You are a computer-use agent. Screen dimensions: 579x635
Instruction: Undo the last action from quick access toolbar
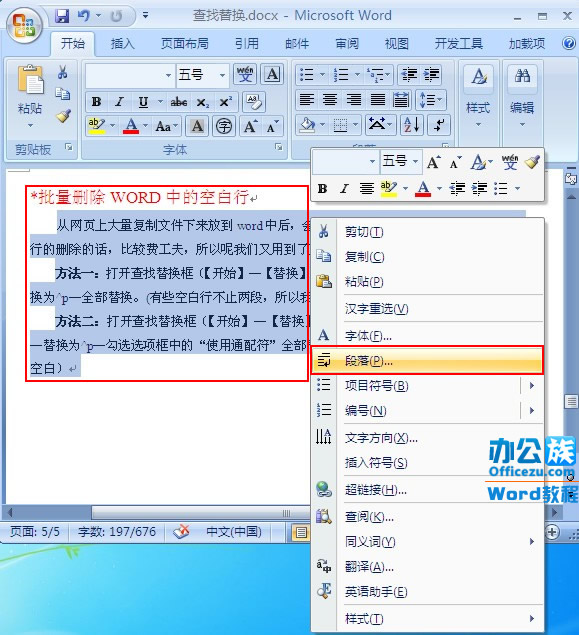coord(84,16)
